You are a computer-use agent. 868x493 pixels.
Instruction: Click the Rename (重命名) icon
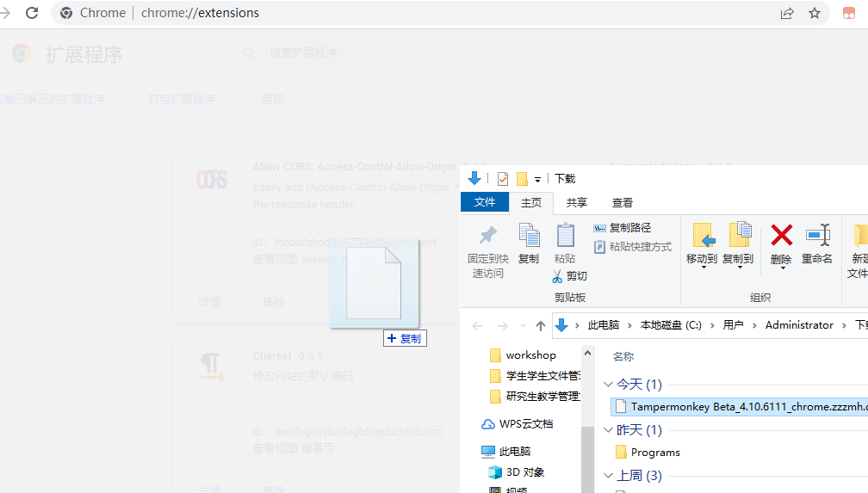(x=816, y=235)
